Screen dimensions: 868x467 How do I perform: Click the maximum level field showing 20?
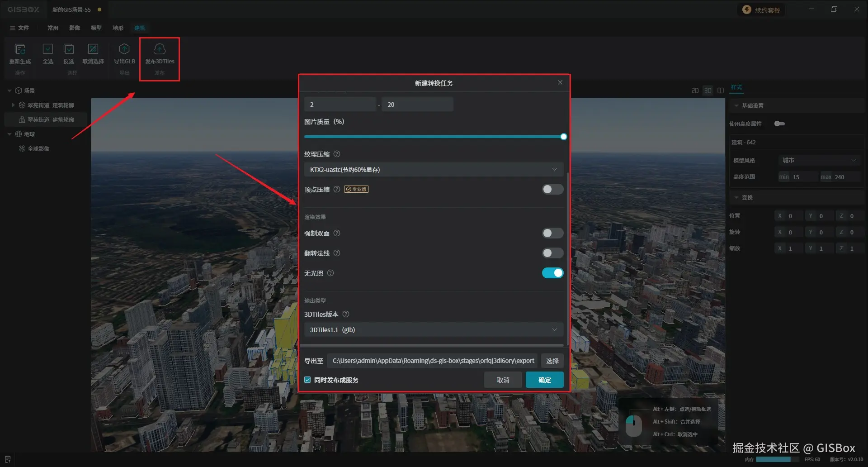(x=418, y=105)
